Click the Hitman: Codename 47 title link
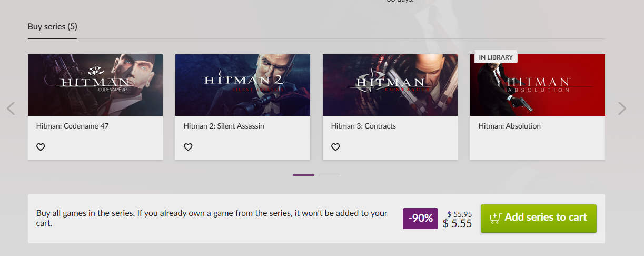The height and width of the screenshot is (256, 644). 72,126
